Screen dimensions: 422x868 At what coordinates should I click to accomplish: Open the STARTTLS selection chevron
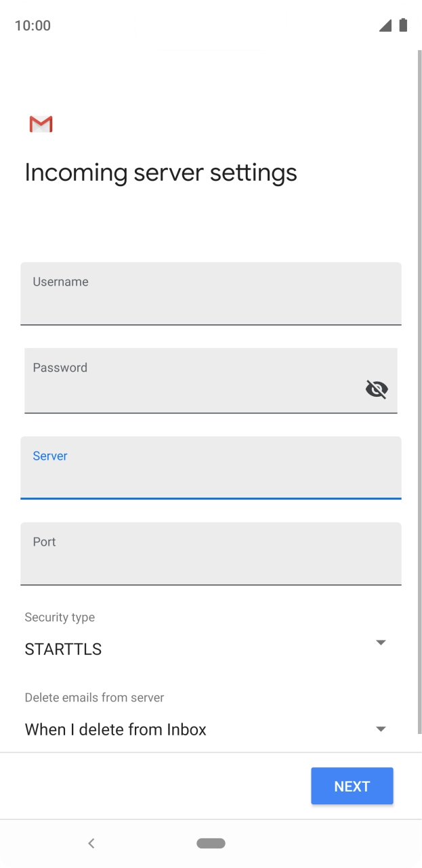(381, 642)
